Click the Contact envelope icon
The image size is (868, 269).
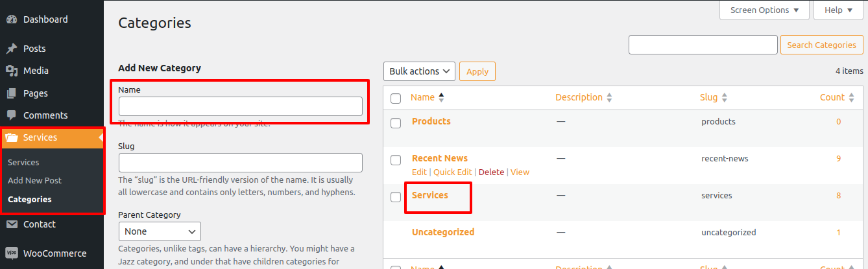[12, 224]
